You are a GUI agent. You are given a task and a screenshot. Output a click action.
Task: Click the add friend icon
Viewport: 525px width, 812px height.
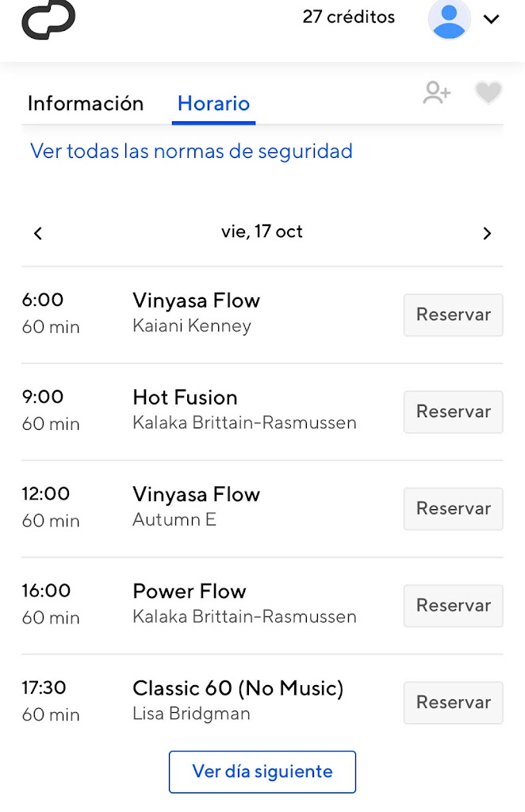pos(436,94)
